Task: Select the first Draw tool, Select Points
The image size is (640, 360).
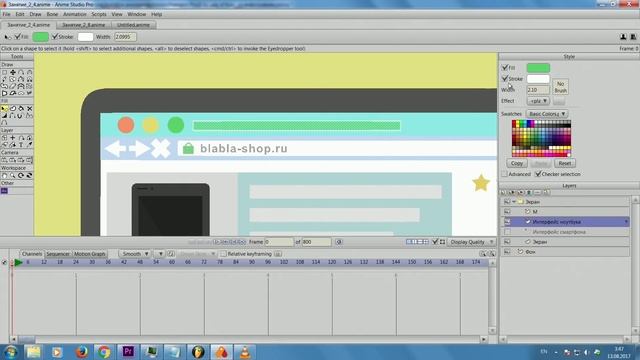Action: click(x=4, y=72)
